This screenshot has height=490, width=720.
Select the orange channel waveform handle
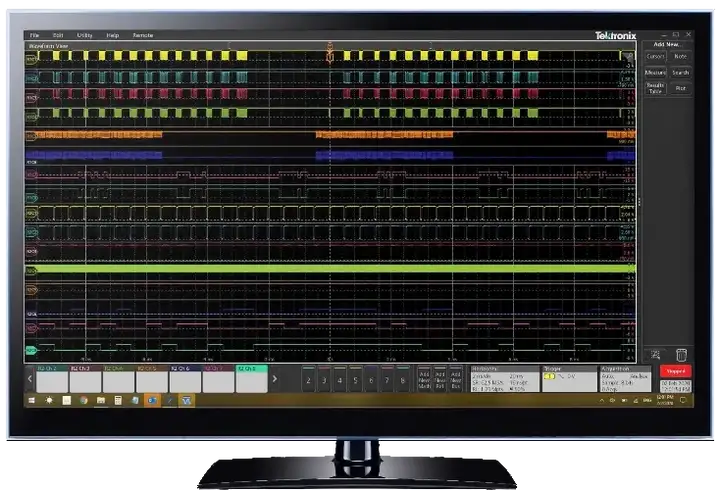(x=32, y=136)
